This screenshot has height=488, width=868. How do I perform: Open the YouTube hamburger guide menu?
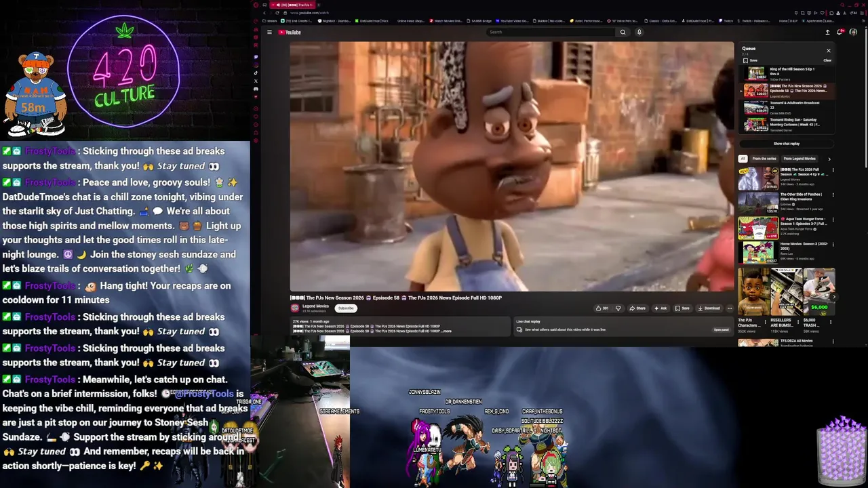pyautogui.click(x=269, y=32)
